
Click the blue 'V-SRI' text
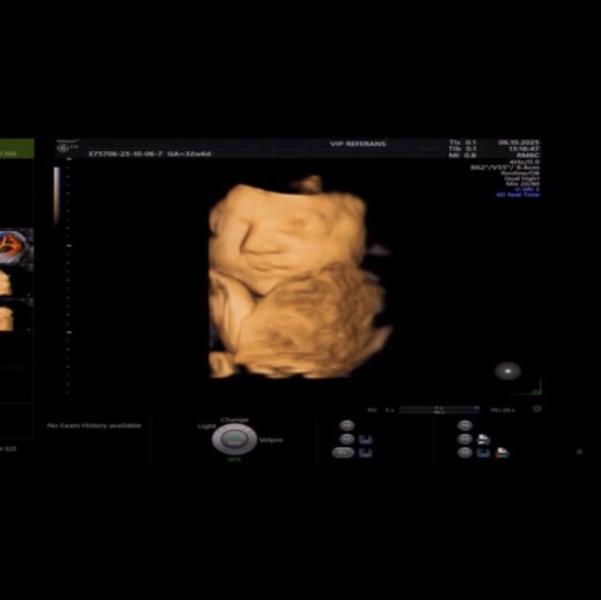point(527,189)
